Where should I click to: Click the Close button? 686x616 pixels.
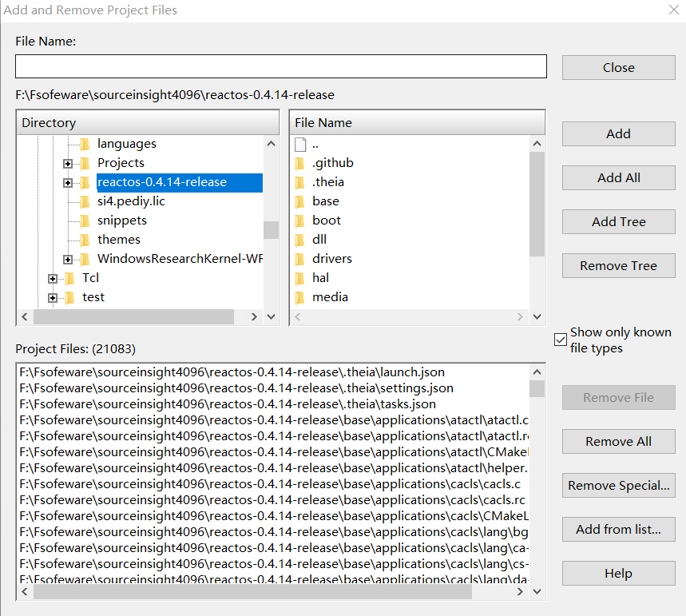(x=619, y=67)
